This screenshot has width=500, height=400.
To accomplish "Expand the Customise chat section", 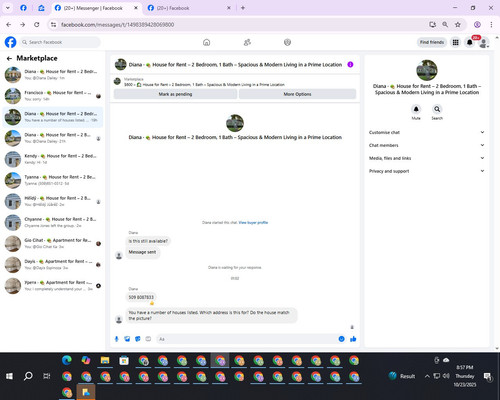I will point(426,132).
